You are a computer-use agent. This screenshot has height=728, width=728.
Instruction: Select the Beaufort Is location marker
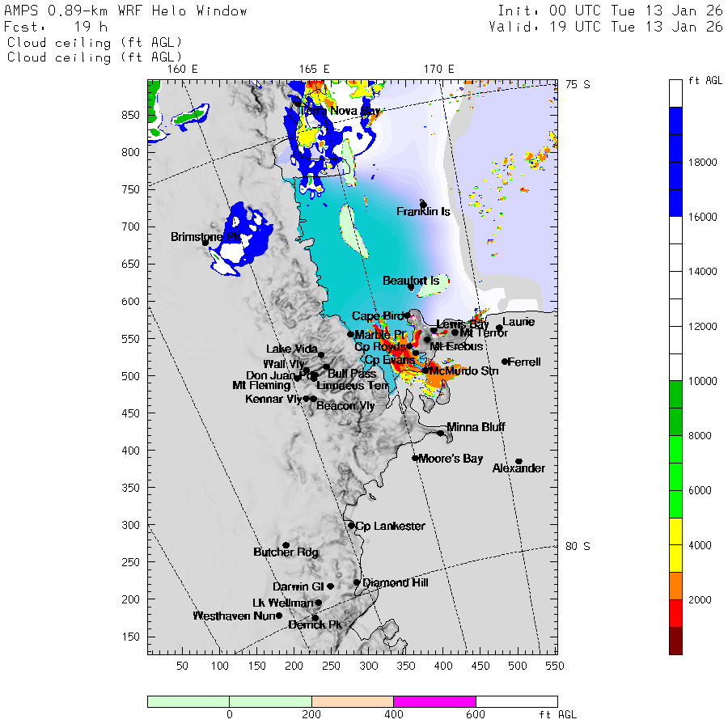pyautogui.click(x=411, y=287)
